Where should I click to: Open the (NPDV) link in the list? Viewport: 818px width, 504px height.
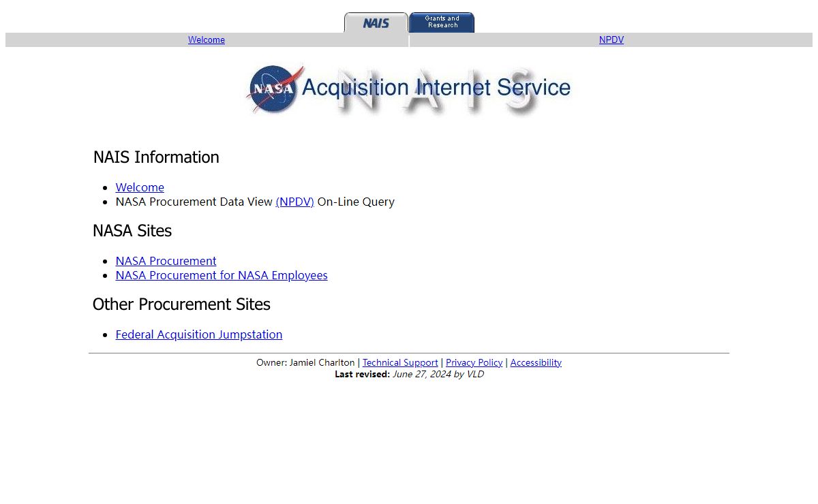pyautogui.click(x=294, y=202)
